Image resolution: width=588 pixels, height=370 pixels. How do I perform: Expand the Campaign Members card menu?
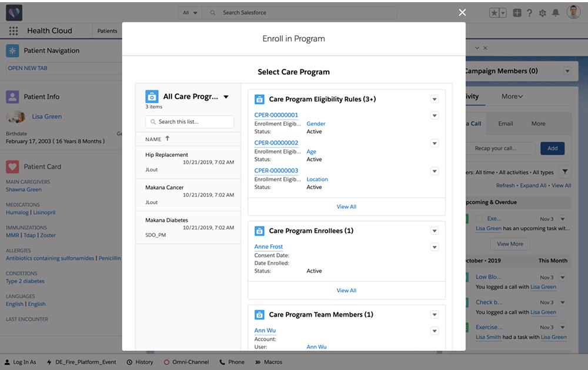pyautogui.click(x=567, y=71)
